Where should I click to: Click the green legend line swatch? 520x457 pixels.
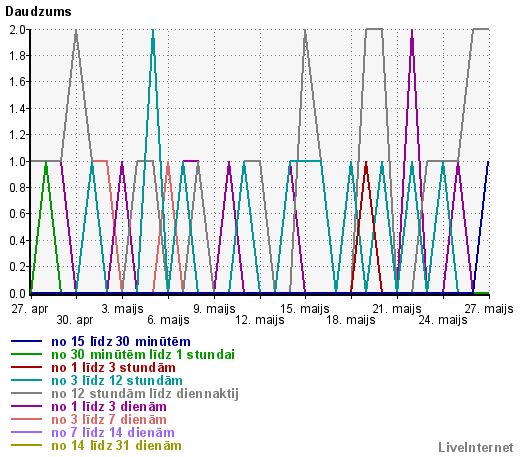[x=26, y=354]
